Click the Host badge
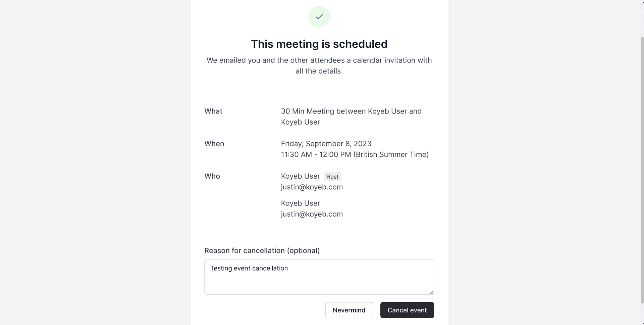Viewport: 644px width, 325px height. (332, 177)
